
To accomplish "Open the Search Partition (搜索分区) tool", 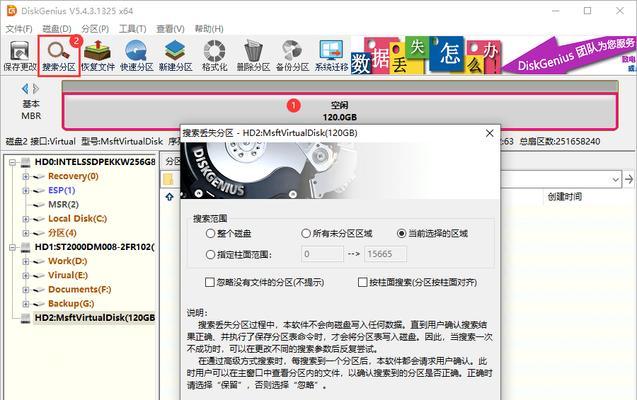I will [x=59, y=56].
